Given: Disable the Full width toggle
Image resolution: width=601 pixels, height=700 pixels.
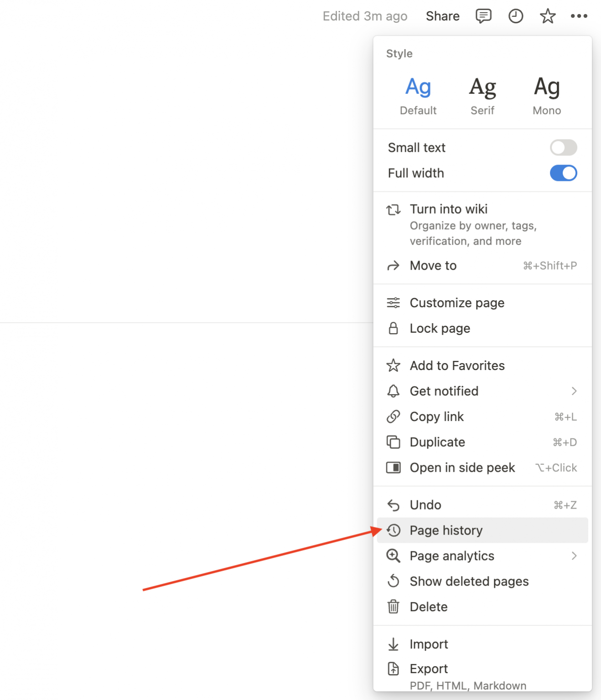Looking at the screenshot, I should 564,173.
